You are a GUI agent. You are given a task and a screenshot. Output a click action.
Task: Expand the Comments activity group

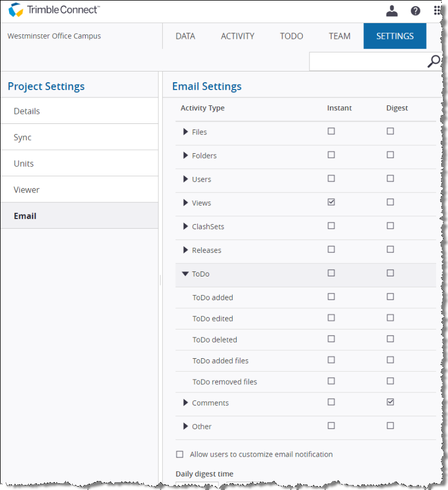point(185,403)
